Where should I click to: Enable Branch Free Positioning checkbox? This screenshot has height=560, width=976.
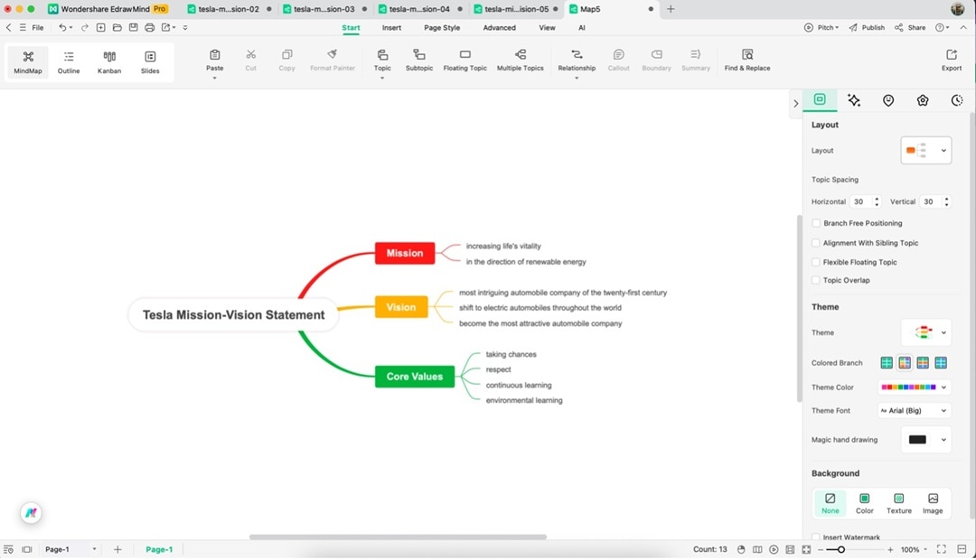click(816, 223)
